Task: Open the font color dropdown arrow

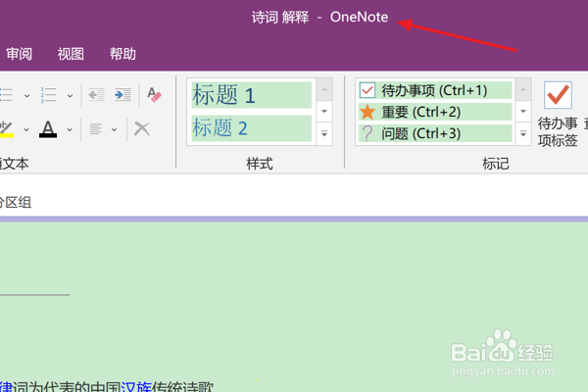Action: pos(70,129)
